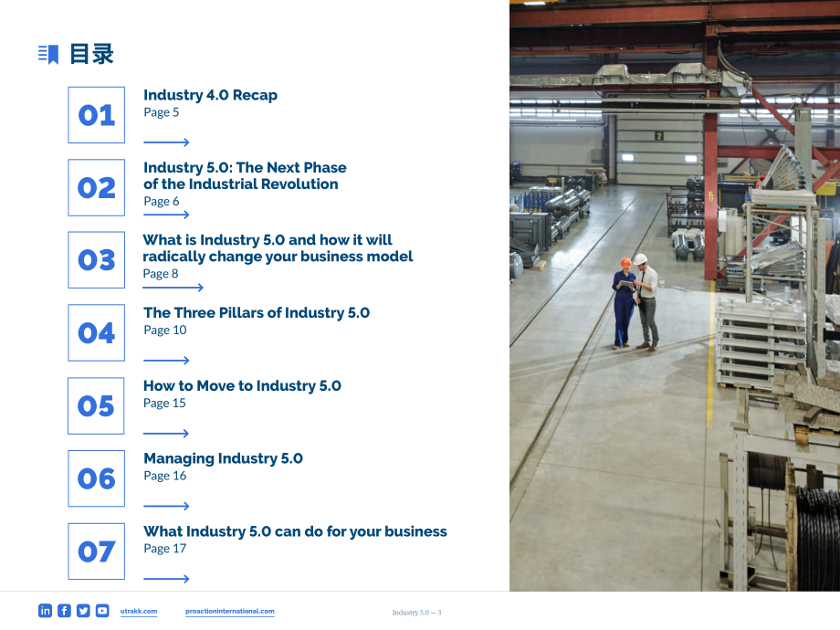Select the 04 numbered box

click(97, 332)
